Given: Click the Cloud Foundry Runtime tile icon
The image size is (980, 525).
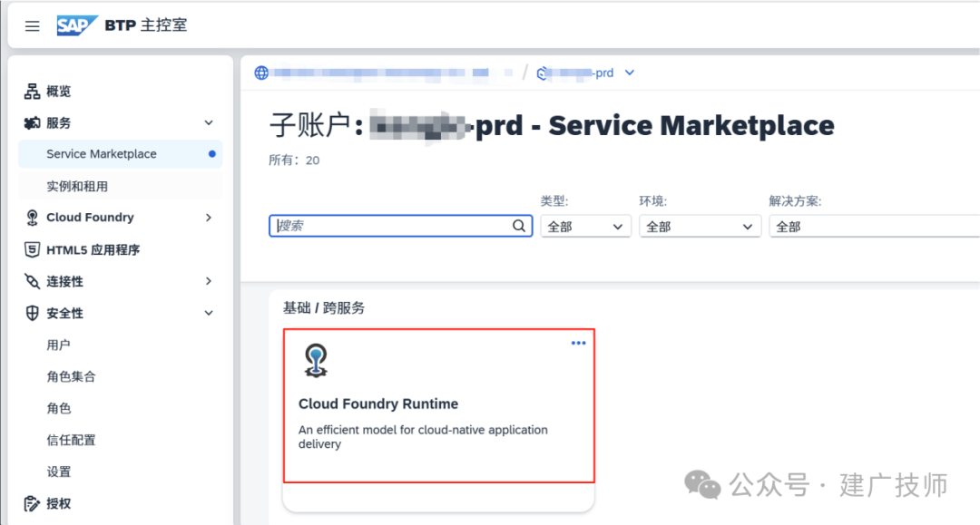Looking at the screenshot, I should point(316,360).
